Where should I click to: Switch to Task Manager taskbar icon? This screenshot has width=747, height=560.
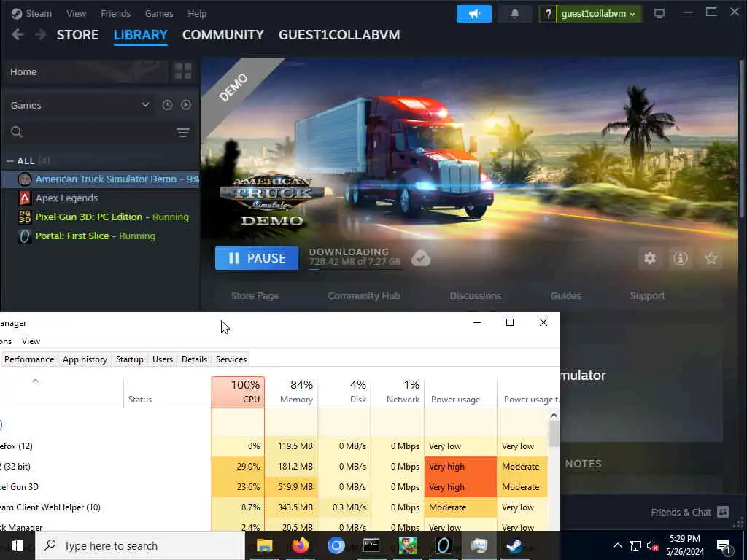479,545
